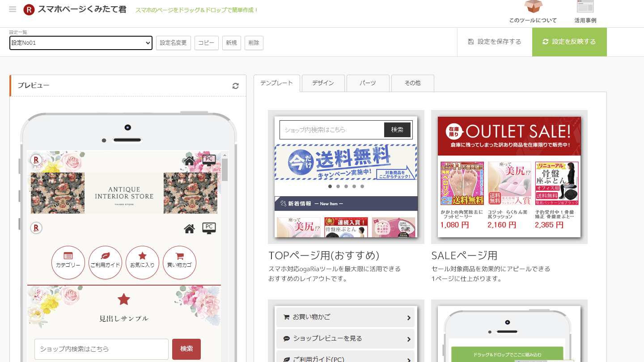Screen dimensions: 644x362
Task: Select the TOPページ用(おすすめ) template thumbnail
Action: coord(346,177)
